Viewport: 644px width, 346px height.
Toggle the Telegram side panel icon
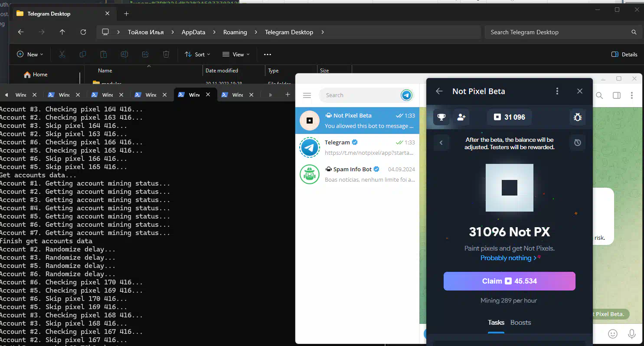point(616,95)
